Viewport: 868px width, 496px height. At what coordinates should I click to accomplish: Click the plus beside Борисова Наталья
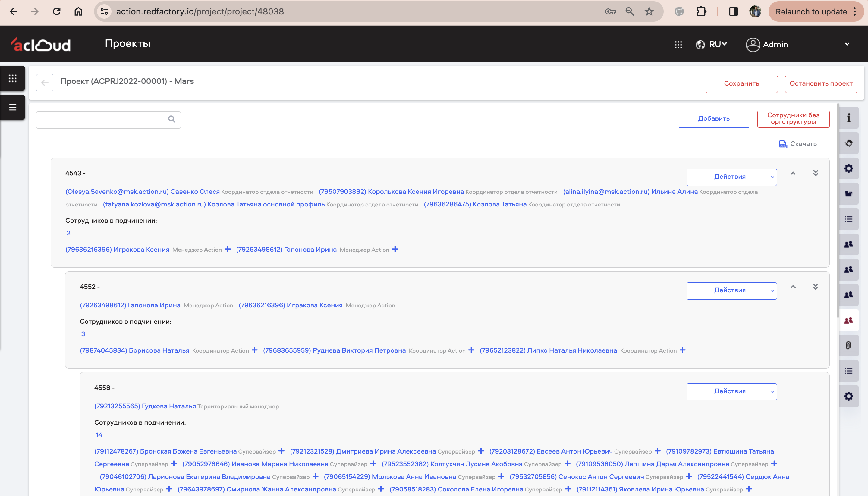point(254,350)
